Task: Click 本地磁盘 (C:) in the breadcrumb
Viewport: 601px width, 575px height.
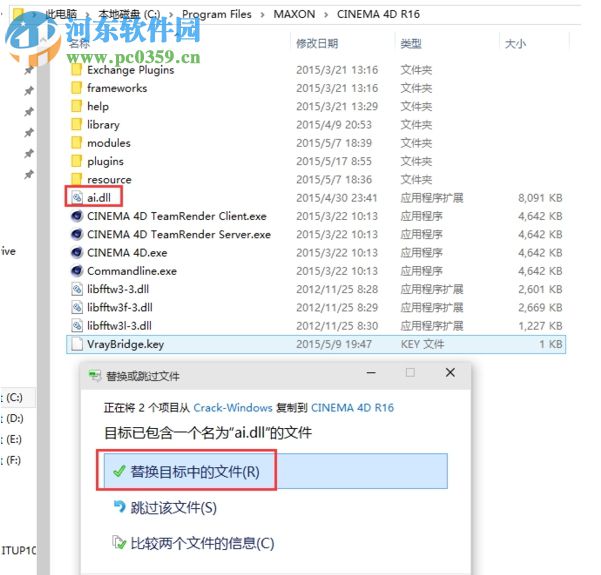Action: point(129,14)
